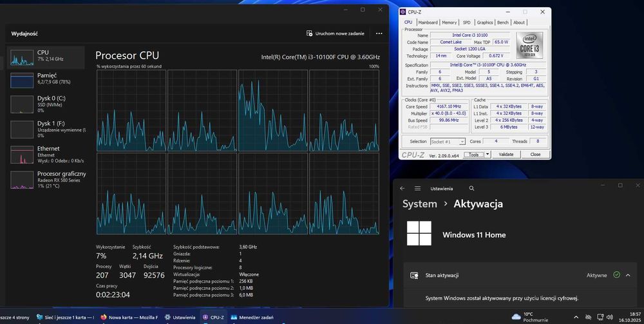The image size is (644, 324).
Task: Click the Validate button in CPU-Z
Action: 506,155
